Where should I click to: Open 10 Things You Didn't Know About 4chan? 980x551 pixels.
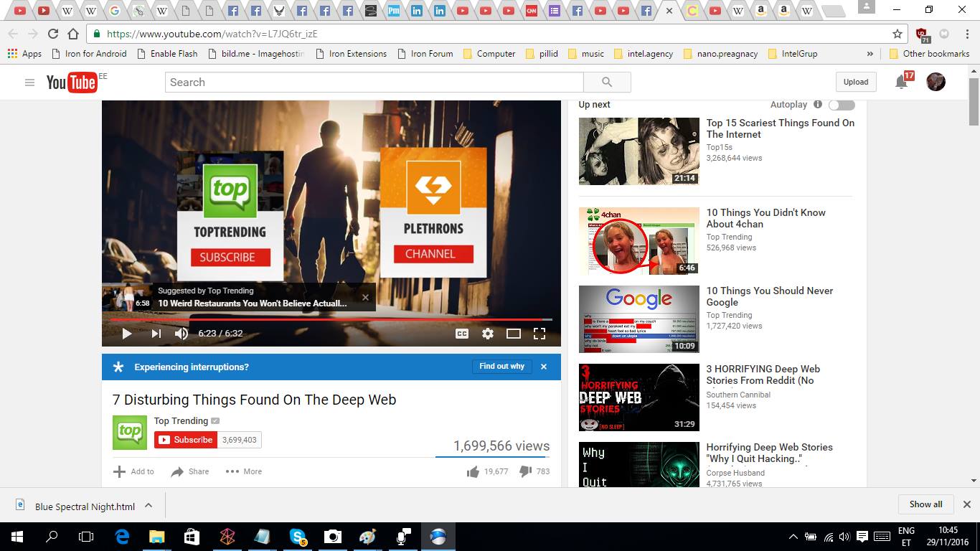(765, 218)
